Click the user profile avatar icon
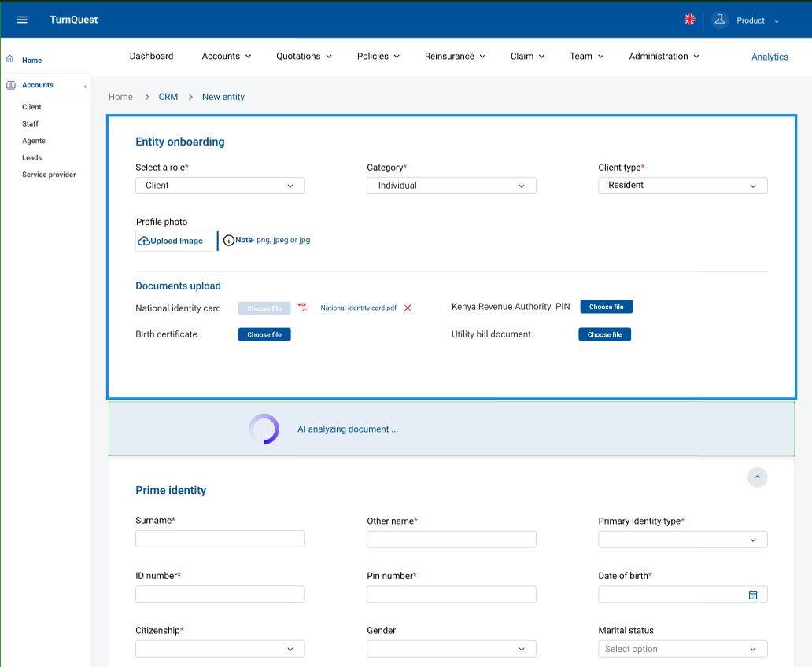Viewport: 812px width, 667px height. (719, 20)
